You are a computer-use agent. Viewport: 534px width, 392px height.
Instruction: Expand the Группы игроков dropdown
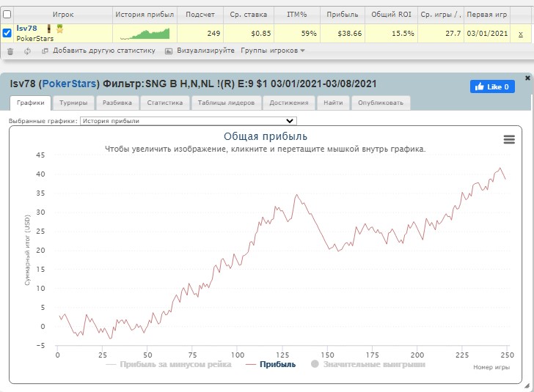click(272, 51)
